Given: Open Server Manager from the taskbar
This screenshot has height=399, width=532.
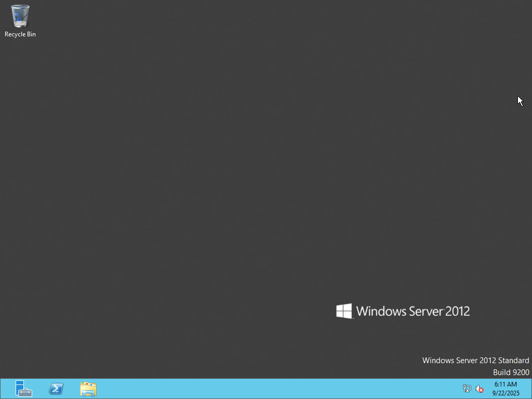Looking at the screenshot, I should [x=23, y=389].
